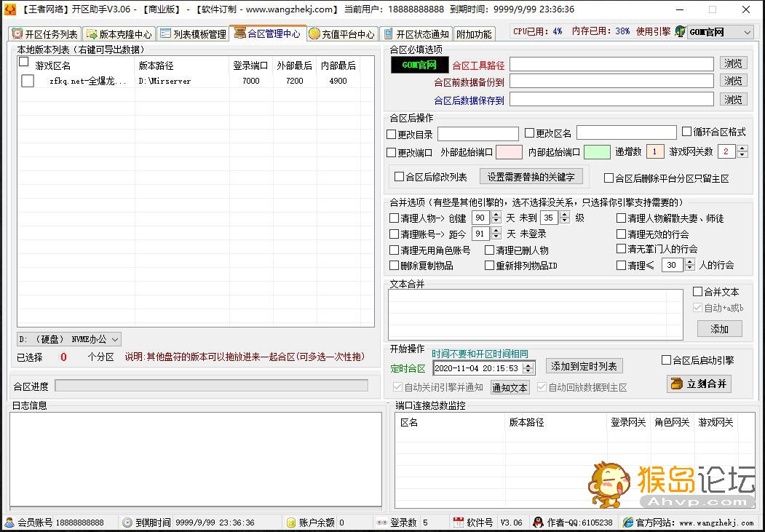The width and height of the screenshot is (765, 532).
Task: Click the QQ penguin icon beside 作者-QQ
Action: [538, 523]
